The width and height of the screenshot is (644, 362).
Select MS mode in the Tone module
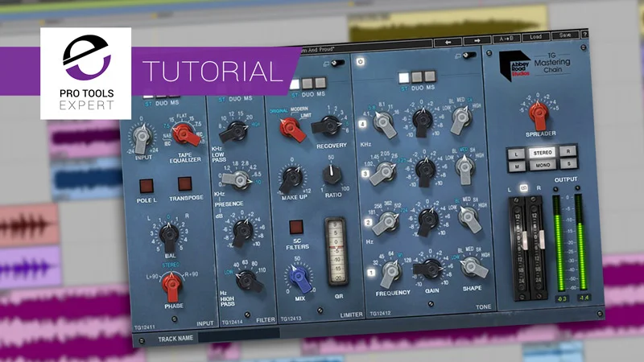(430, 76)
